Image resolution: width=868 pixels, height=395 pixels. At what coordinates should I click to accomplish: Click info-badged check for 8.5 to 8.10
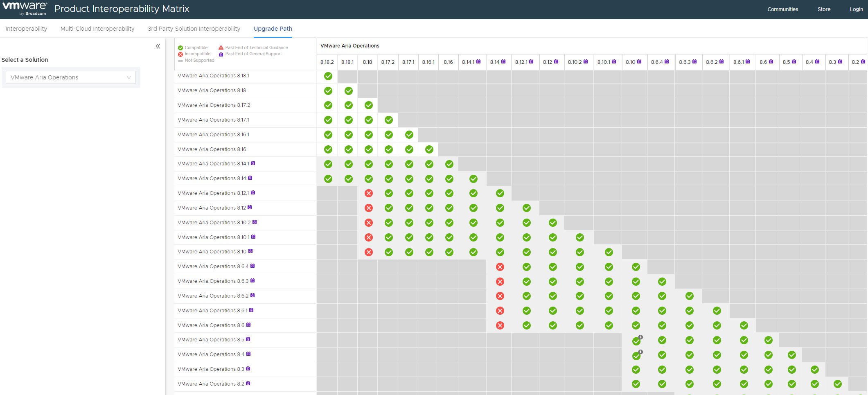coord(637,341)
